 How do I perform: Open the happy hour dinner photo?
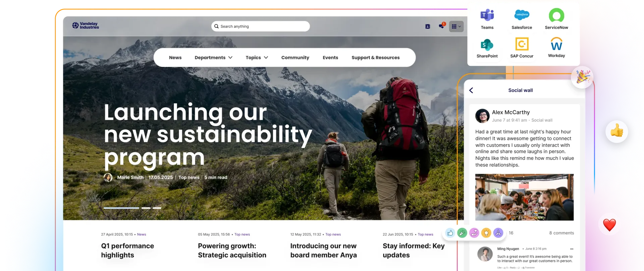coord(524,197)
